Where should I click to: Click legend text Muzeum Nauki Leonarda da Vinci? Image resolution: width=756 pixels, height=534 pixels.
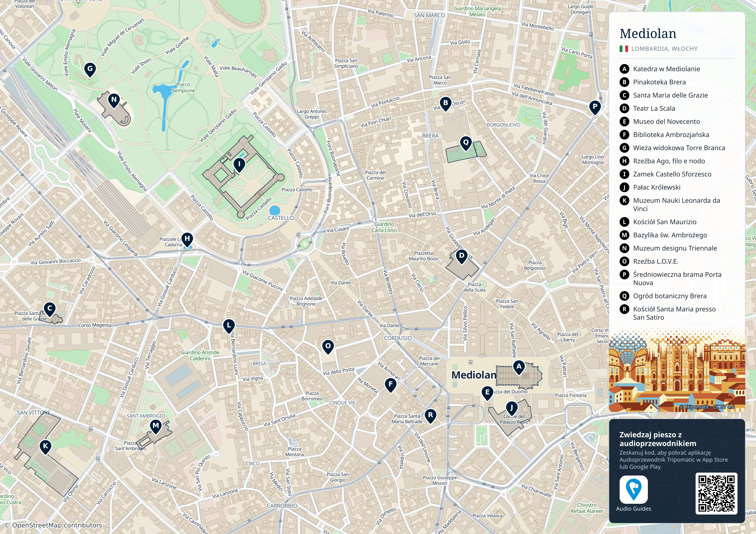677,205
